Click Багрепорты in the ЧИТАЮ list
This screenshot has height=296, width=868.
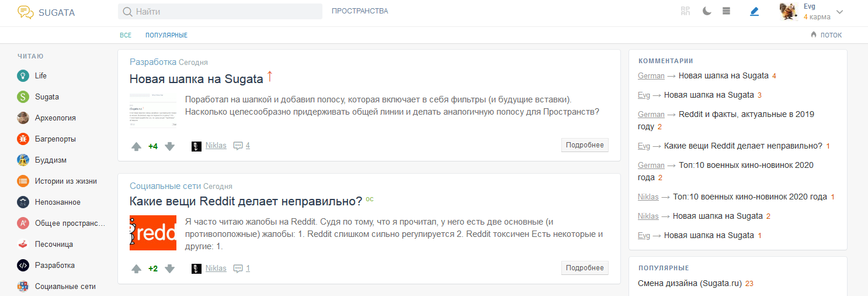coord(55,139)
